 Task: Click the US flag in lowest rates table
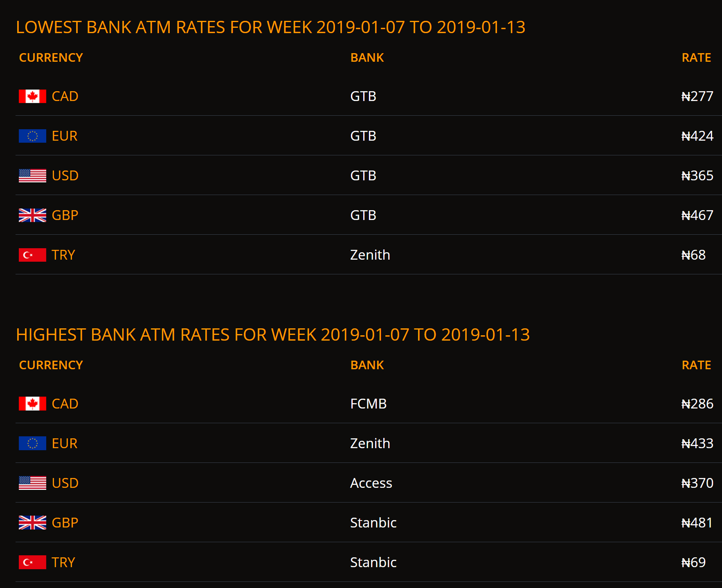pos(32,176)
